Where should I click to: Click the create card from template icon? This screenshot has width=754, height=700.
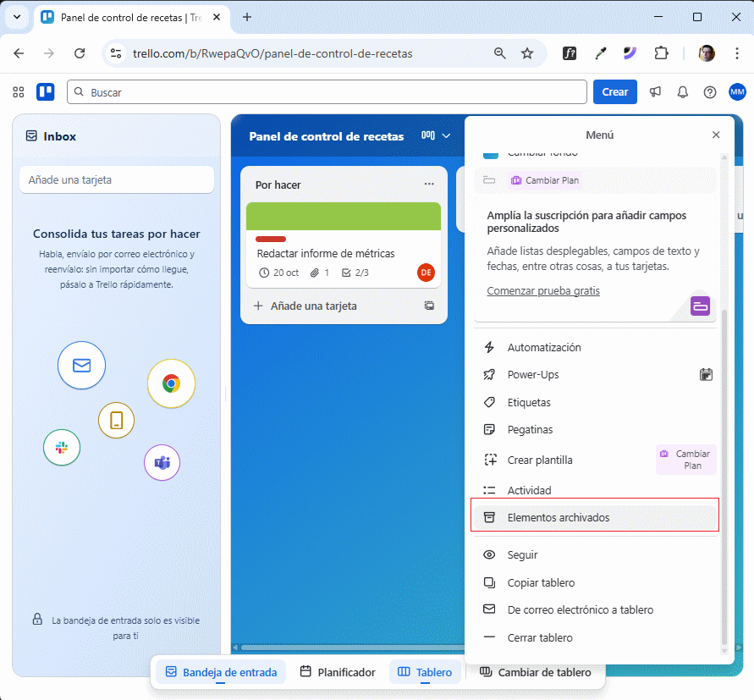429,306
